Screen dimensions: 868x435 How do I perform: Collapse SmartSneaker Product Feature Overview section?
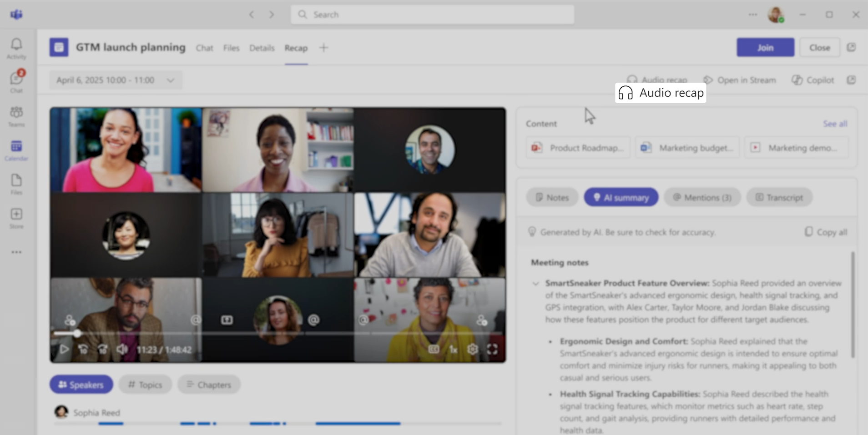pos(535,284)
